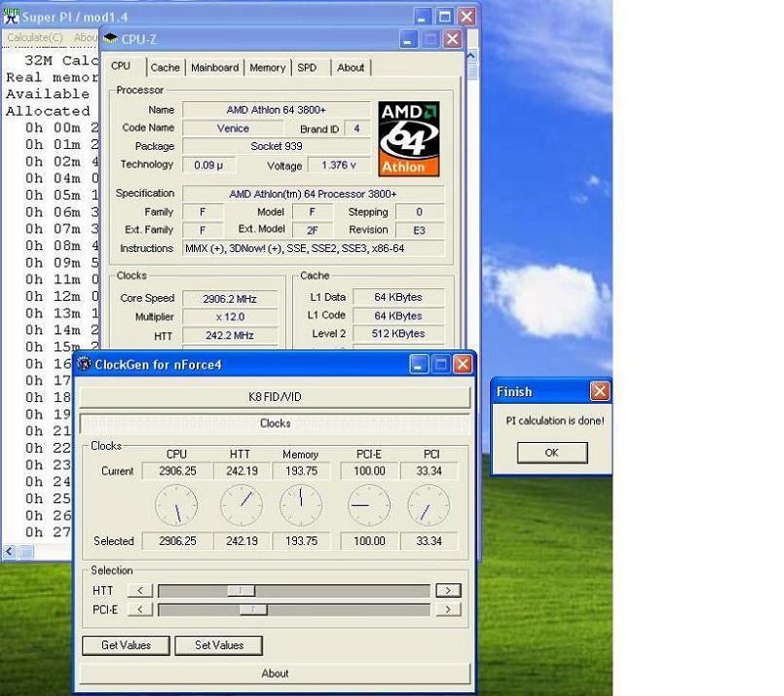Click 'PI calculation is done!' message text
The image size is (784, 696).
pos(555,421)
